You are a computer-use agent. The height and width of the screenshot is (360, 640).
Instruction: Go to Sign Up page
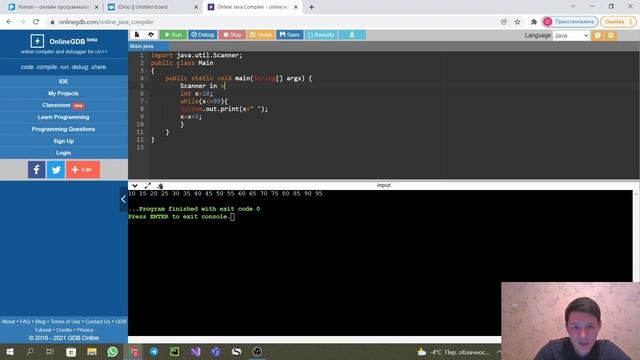[63, 141]
